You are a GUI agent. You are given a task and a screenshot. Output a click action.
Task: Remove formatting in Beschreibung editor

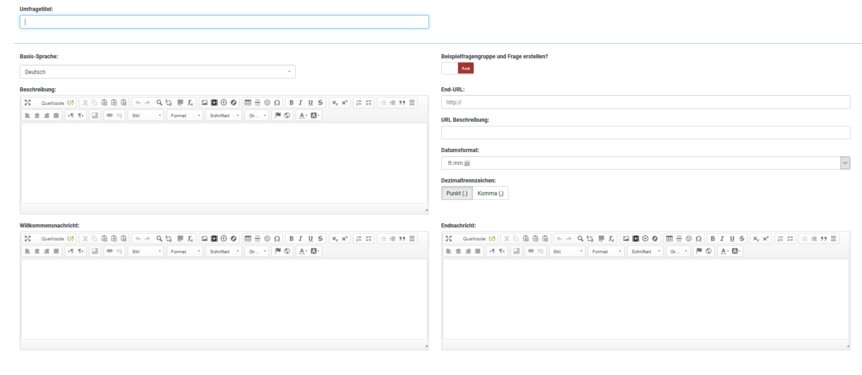(x=190, y=102)
